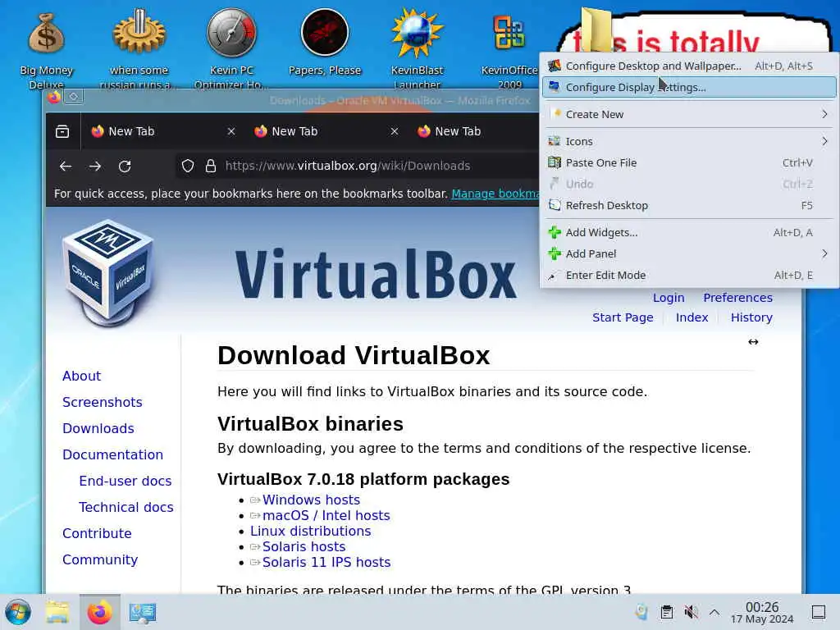Viewport: 840px width, 630px height.
Task: Click the Linux distributions link
Action: 310,531
